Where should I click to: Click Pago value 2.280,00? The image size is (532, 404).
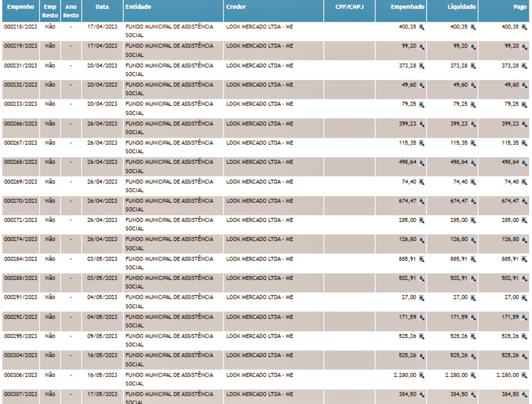click(507, 375)
